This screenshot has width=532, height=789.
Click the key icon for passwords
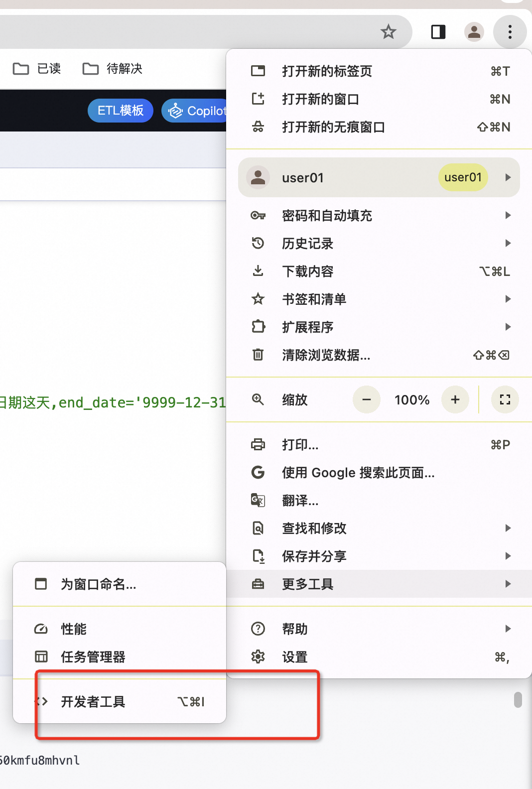[x=258, y=215]
